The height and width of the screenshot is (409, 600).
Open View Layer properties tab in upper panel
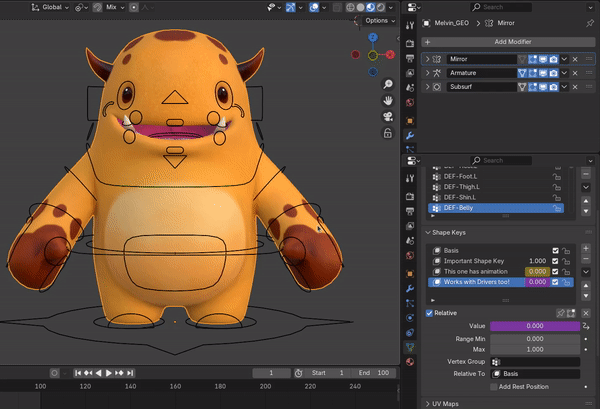click(x=410, y=73)
